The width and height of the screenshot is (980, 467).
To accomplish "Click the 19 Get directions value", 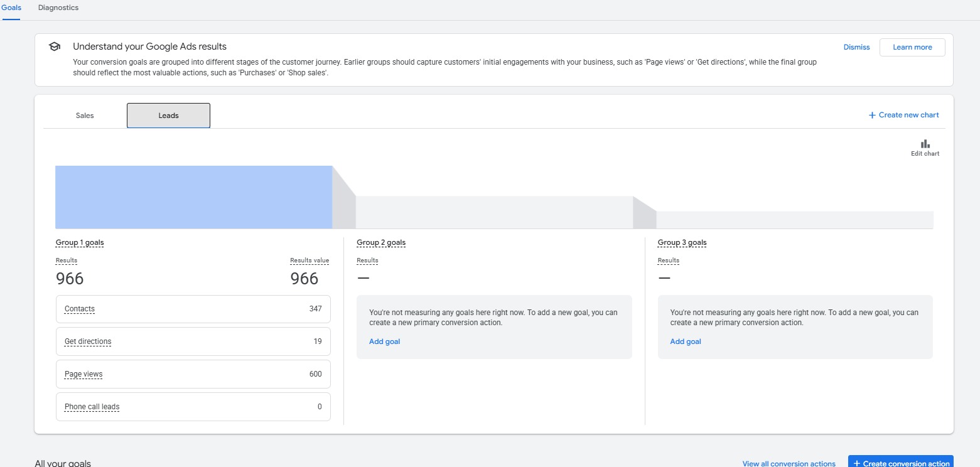I will 318,341.
